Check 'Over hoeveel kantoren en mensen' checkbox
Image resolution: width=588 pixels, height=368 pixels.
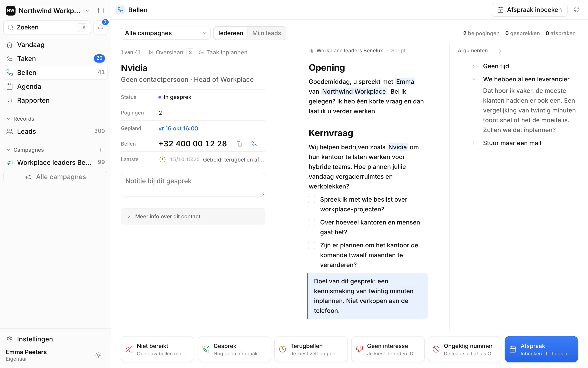click(312, 222)
